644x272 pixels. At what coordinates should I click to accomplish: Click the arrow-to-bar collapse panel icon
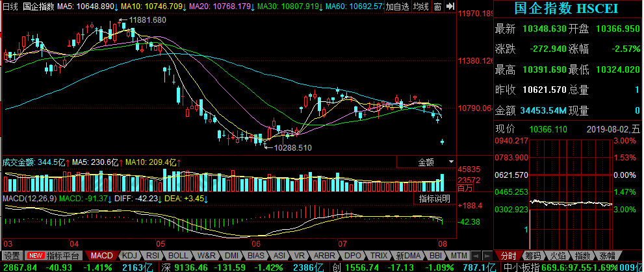click(x=451, y=6)
